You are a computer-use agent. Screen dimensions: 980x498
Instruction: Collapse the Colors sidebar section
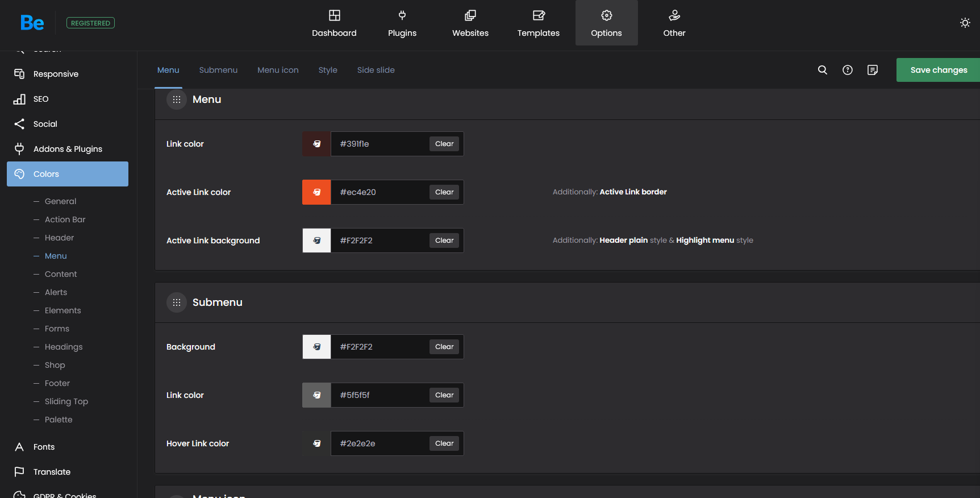[68, 174]
